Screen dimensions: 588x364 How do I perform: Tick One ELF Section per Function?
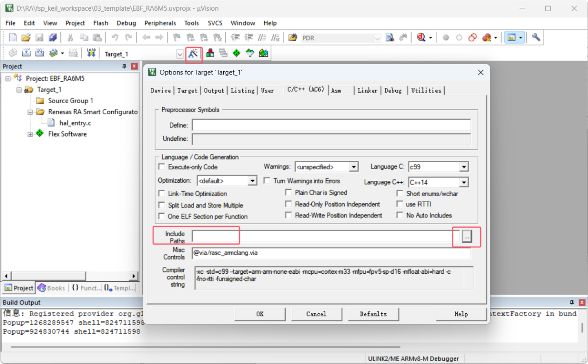[162, 216]
